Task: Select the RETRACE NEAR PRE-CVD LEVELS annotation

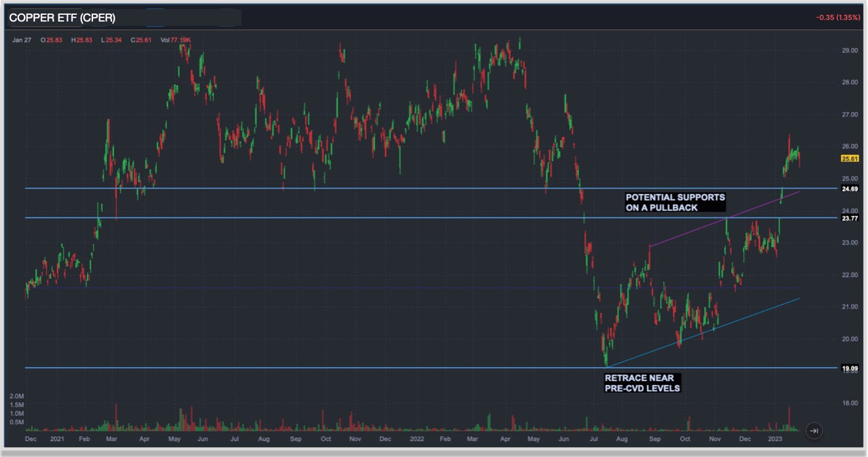Action: [x=642, y=382]
